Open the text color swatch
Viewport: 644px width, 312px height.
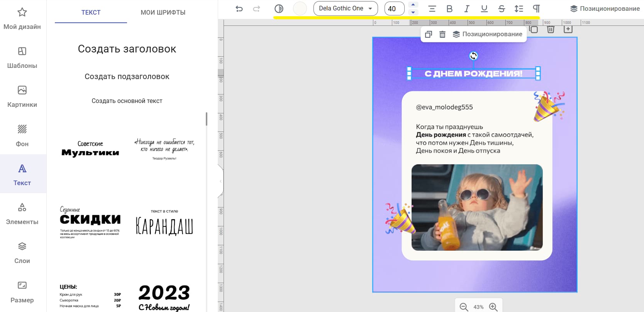coord(300,8)
